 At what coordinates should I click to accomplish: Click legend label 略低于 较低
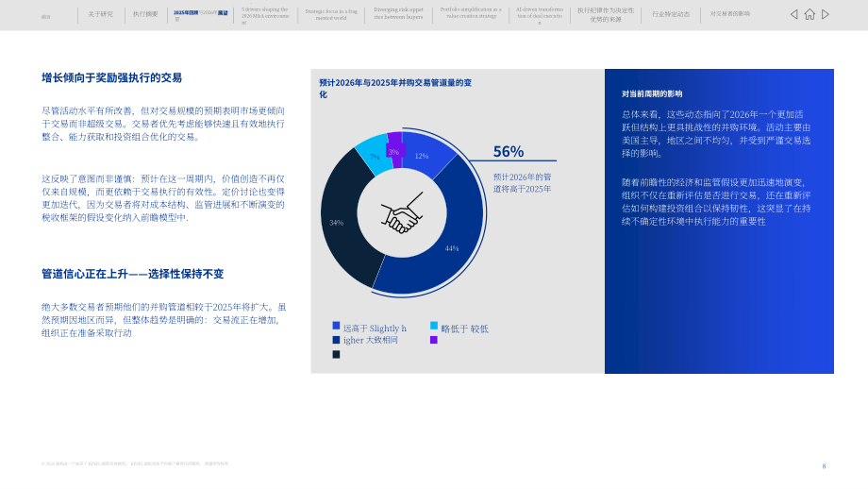coord(464,329)
